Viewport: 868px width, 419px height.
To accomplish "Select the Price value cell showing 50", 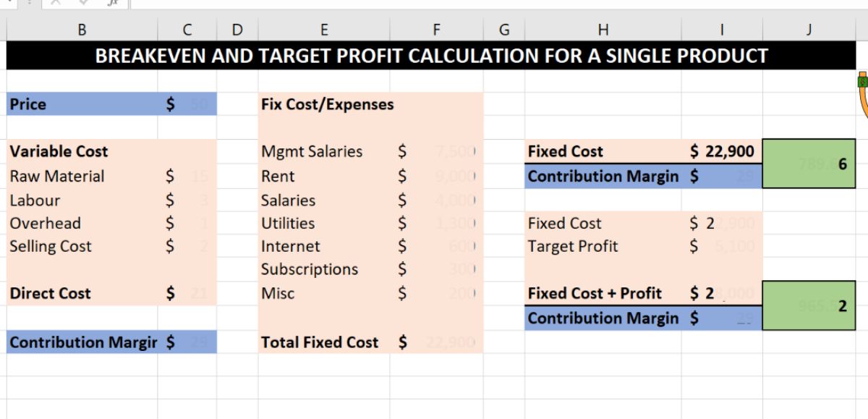I will (x=187, y=104).
